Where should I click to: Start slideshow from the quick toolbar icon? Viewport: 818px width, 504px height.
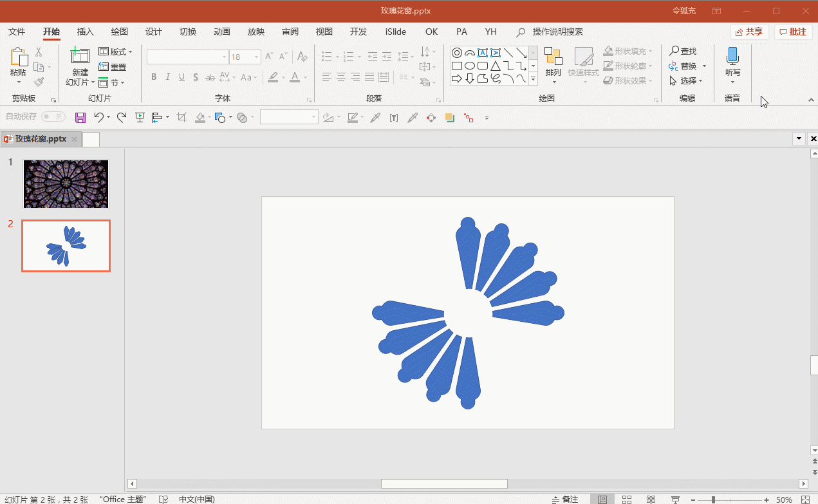(x=140, y=117)
